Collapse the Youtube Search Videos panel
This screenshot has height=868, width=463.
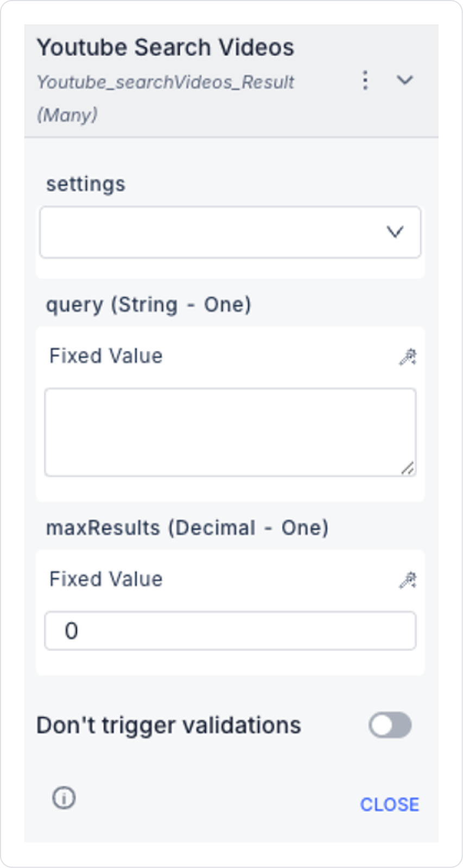[x=405, y=80]
